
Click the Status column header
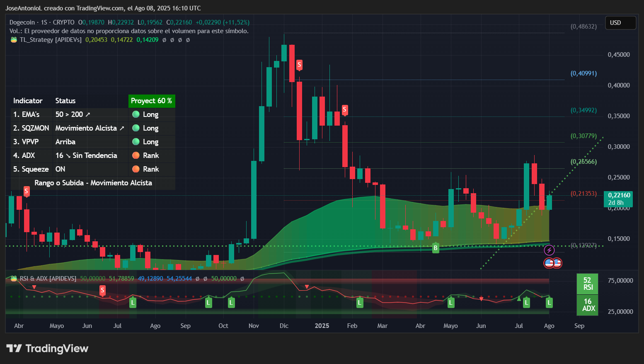tap(65, 101)
